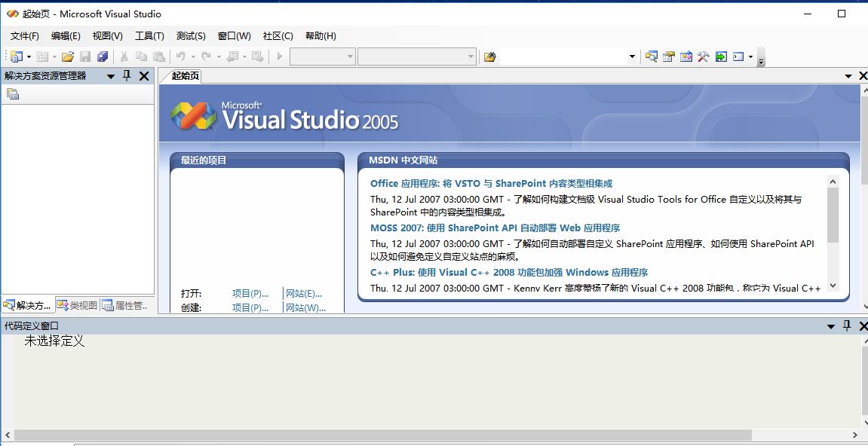Click the MSDN news scrollbar down arrow
The height and width of the screenshot is (446, 868).
(x=833, y=286)
